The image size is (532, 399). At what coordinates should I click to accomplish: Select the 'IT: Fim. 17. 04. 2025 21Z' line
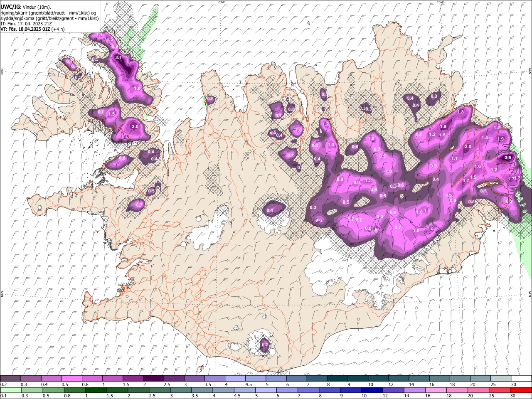(26, 24)
